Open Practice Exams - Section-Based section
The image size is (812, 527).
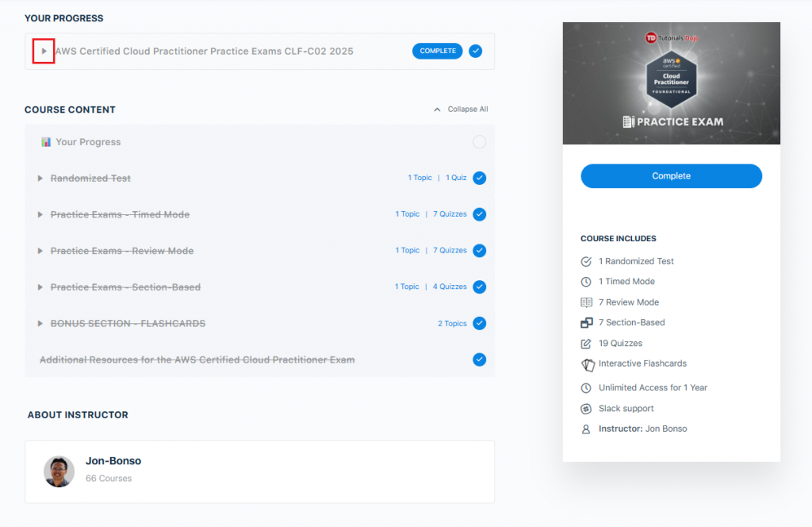(125, 287)
